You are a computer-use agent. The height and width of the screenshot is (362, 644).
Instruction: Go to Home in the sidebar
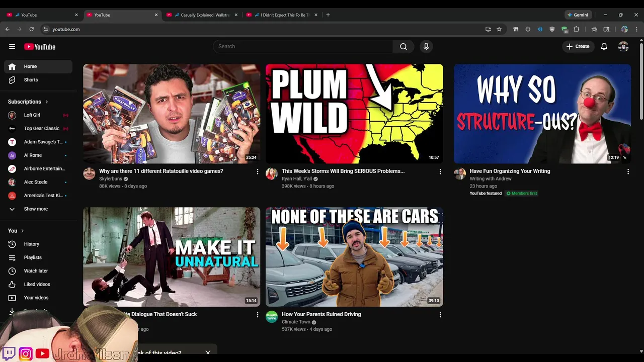[x=38, y=66]
